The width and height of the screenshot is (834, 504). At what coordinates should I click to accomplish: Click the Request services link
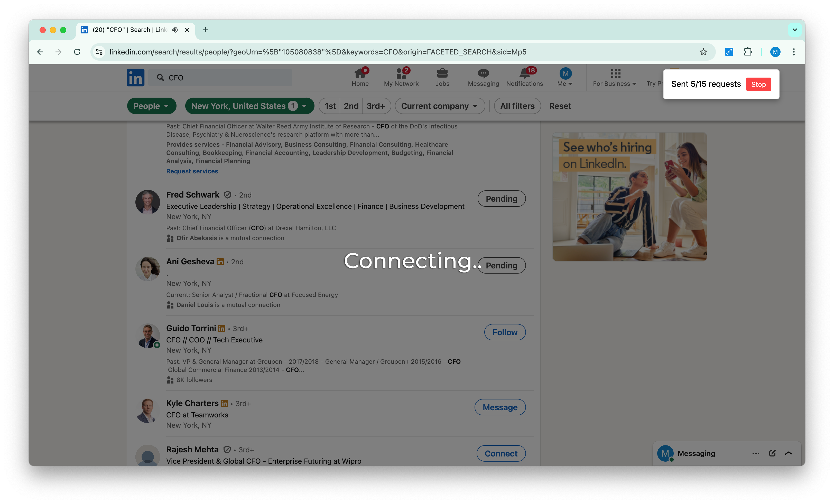click(192, 171)
